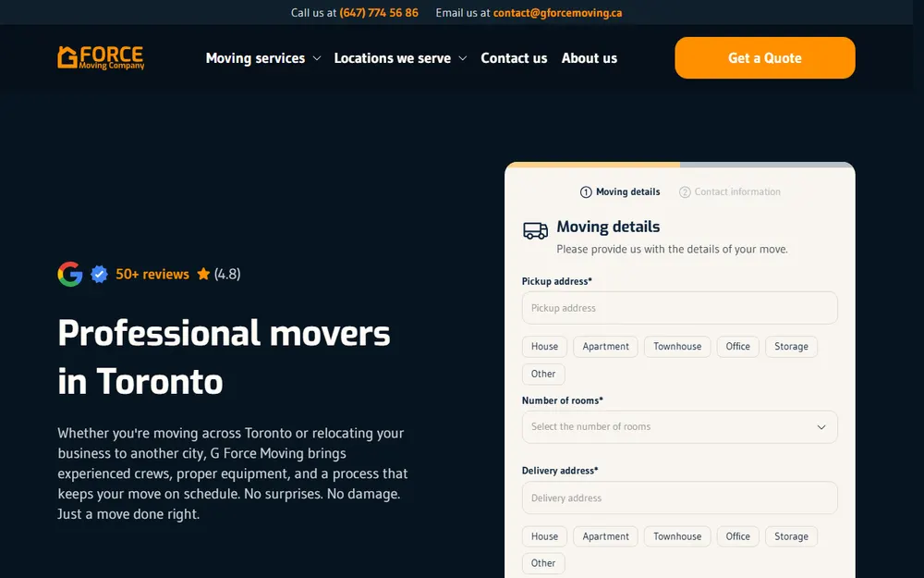Open the Moving services menu

(x=255, y=58)
